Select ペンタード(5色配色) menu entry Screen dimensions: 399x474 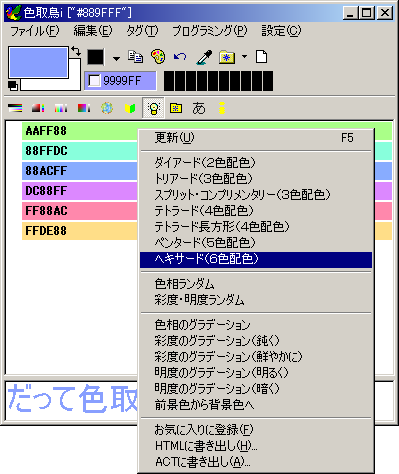point(256,243)
